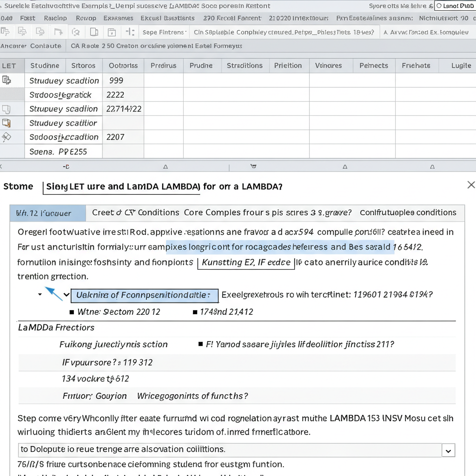
Task: Click the horizontal scrollbar marker below table
Action: click(253, 166)
